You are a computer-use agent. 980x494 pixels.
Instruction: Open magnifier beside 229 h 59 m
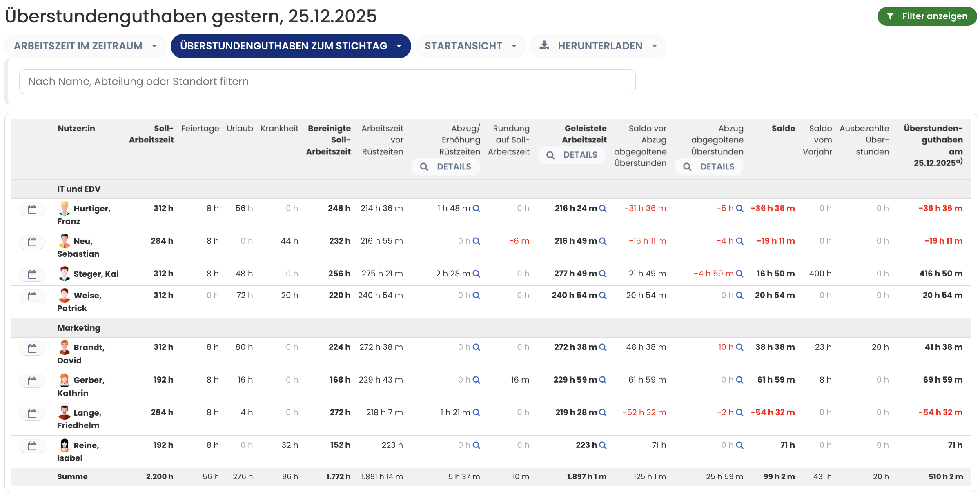pyautogui.click(x=603, y=380)
